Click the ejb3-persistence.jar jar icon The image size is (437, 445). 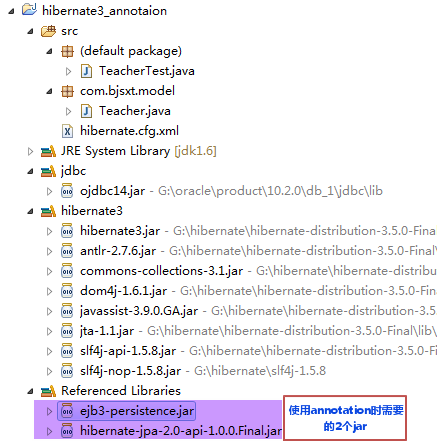[x=67, y=411]
